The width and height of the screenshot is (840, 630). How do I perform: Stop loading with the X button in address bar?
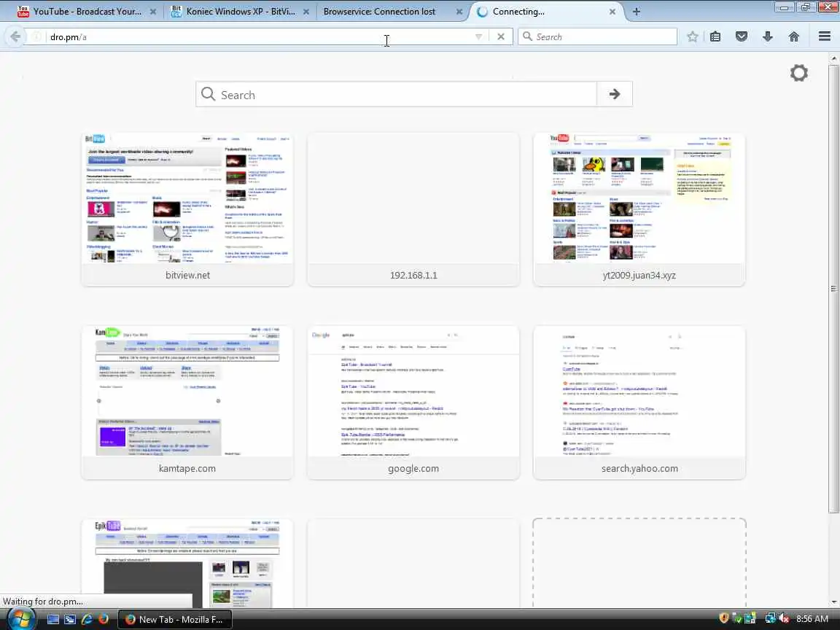pos(501,36)
